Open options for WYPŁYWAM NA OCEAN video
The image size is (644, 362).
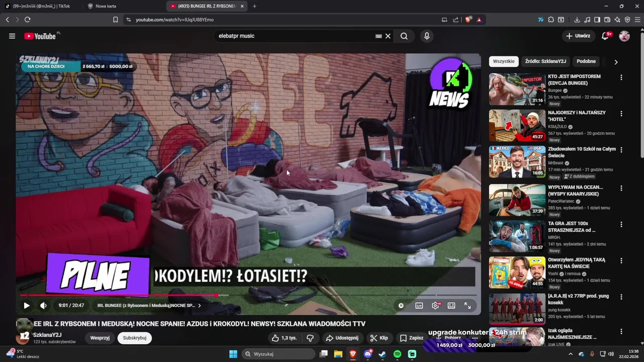[621, 188]
